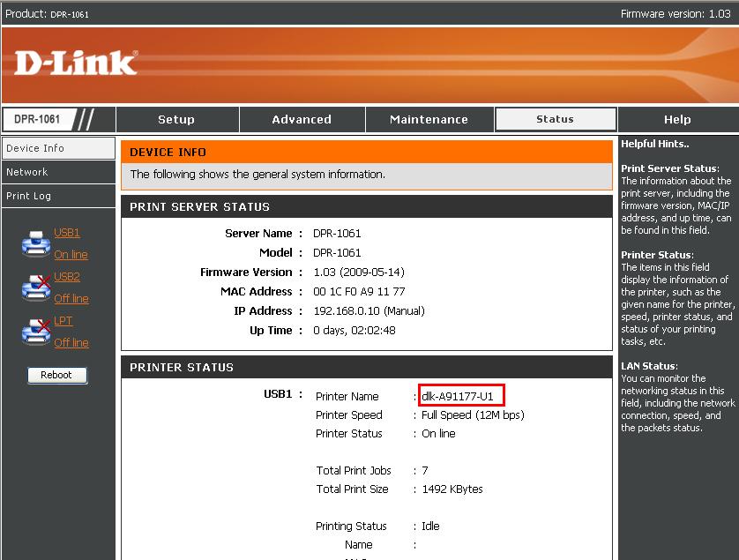
Task: Click the Printer Status hint title
Action: point(658,255)
